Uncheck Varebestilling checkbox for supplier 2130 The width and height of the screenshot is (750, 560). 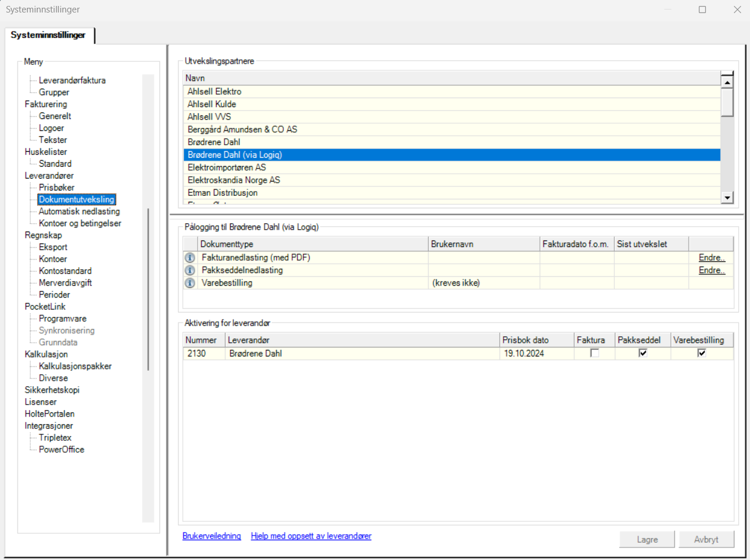(702, 353)
